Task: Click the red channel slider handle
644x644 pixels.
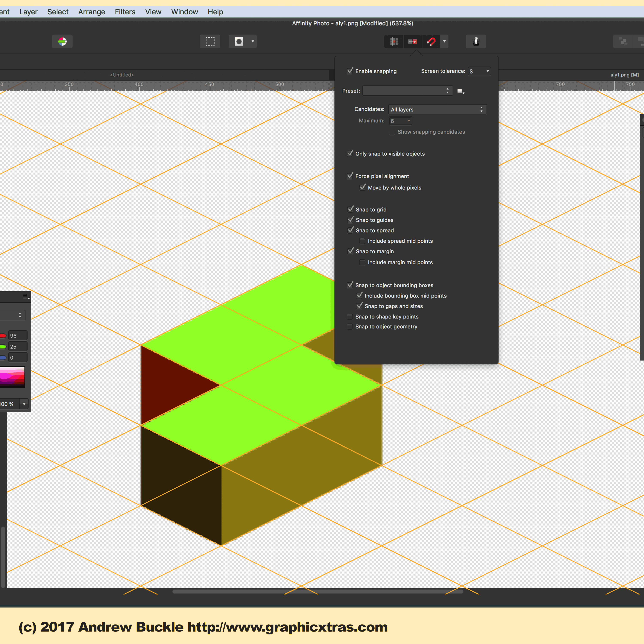Action: click(3, 336)
